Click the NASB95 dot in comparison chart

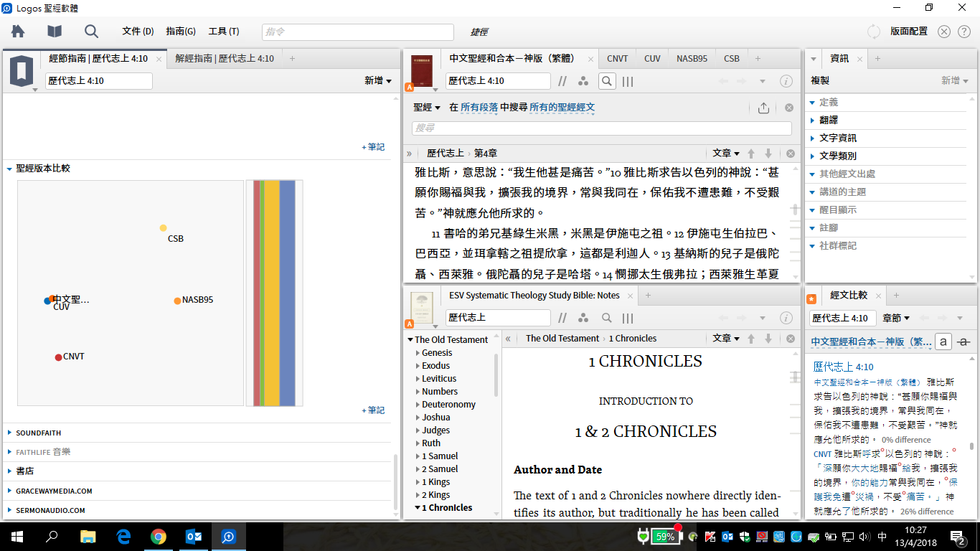tap(177, 301)
